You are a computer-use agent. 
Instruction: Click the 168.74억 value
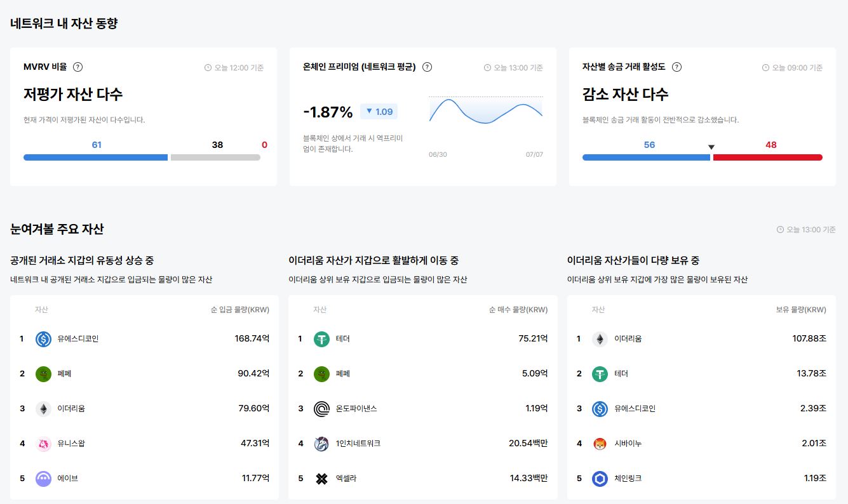tap(252, 339)
